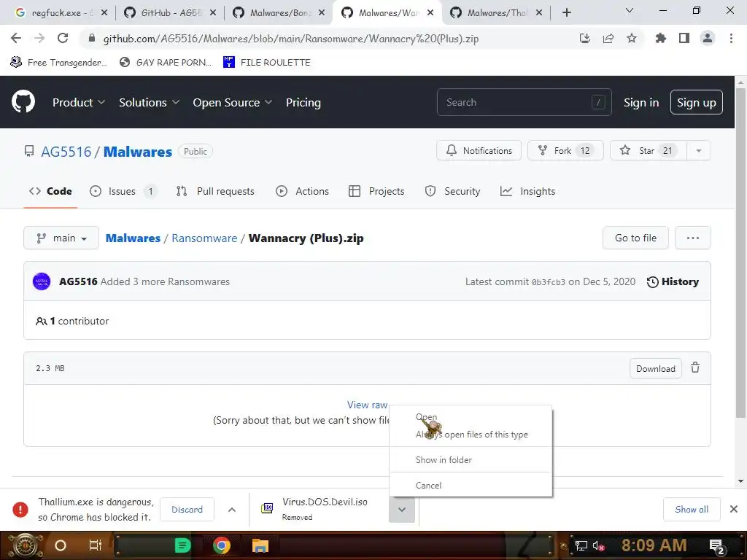The image size is (747, 560).
Task: Open File Explorer from the taskbar
Action: [x=260, y=545]
